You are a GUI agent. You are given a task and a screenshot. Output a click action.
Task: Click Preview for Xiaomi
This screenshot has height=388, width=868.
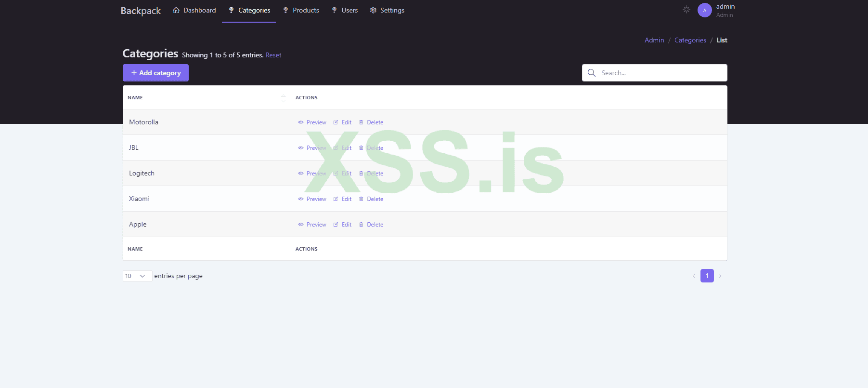312,199
